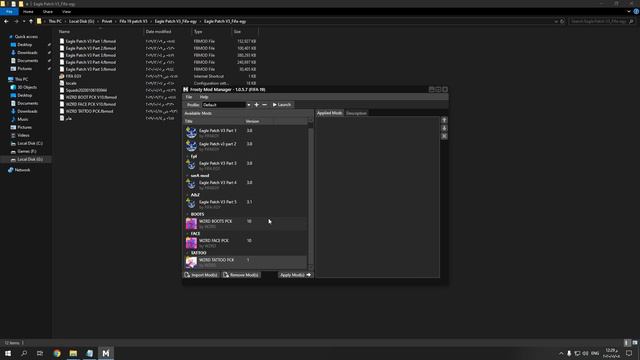
Task: Select the FIFA EGY internet shortcut icon
Action: pos(62,76)
